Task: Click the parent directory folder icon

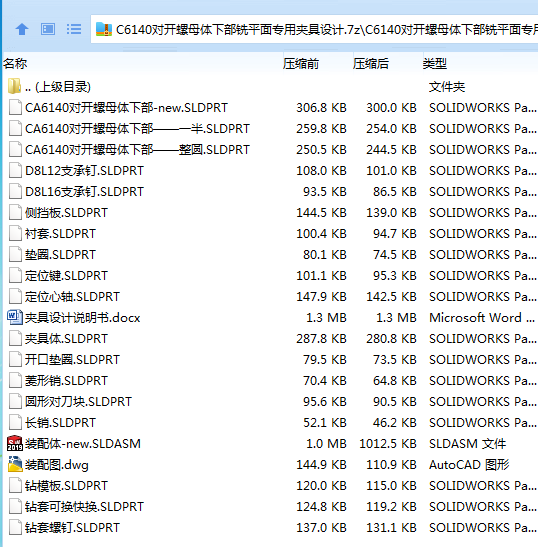Action: (x=14, y=86)
